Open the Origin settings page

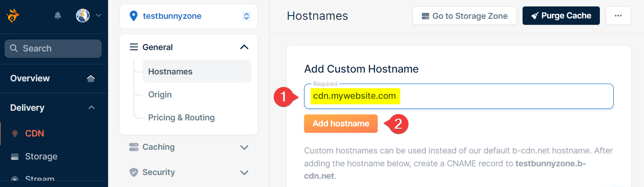pyautogui.click(x=160, y=95)
